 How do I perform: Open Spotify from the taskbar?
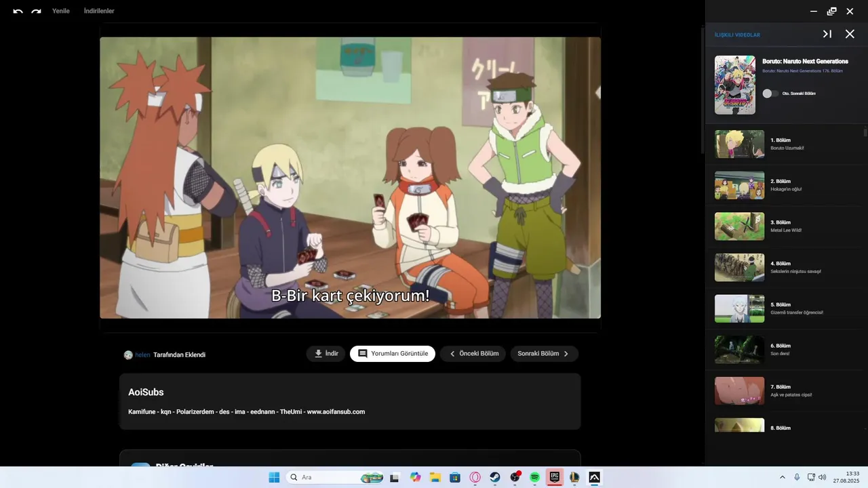(x=534, y=477)
